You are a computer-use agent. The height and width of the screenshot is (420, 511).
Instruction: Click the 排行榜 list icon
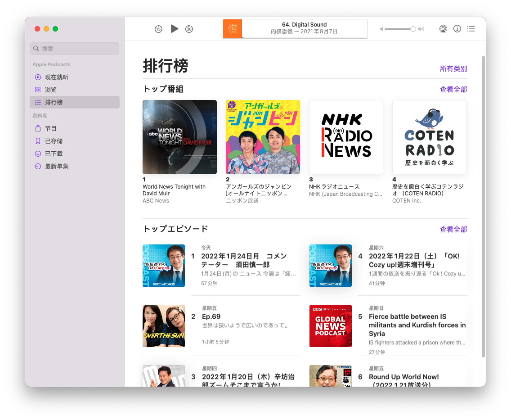point(38,102)
